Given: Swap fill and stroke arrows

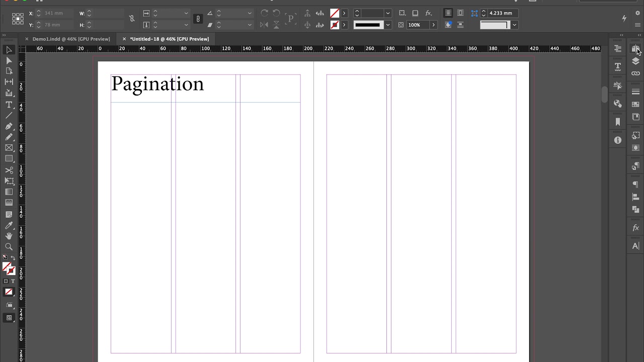Looking at the screenshot, I should [13, 257].
